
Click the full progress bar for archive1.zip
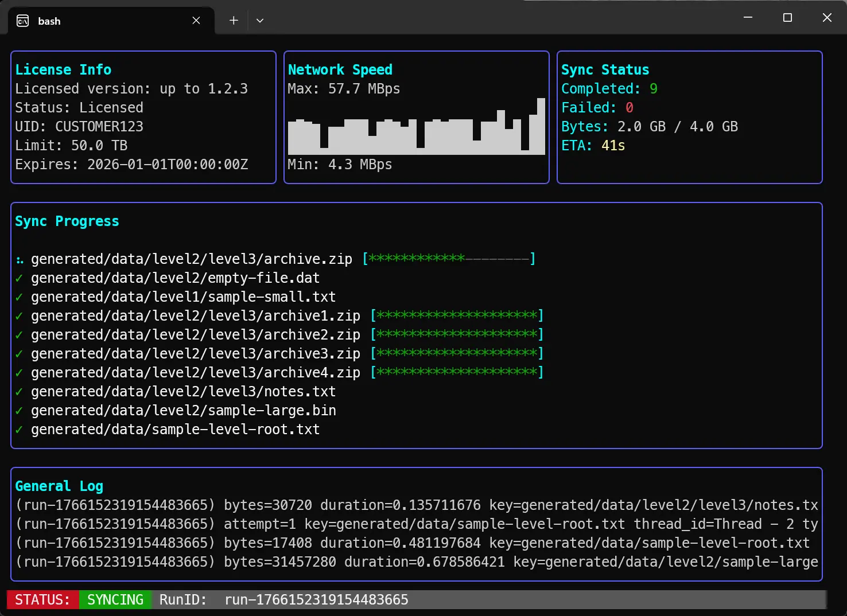click(457, 315)
